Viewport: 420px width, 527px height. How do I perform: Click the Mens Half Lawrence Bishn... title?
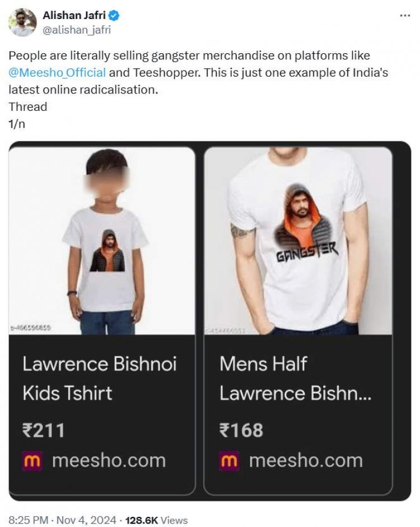pyautogui.click(x=296, y=378)
